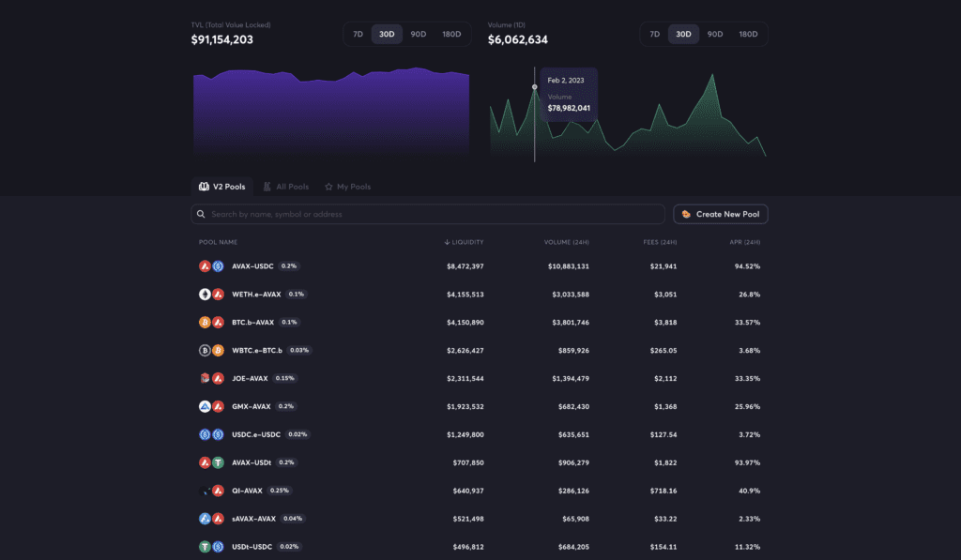961x560 pixels.
Task: Switch to the All Pools tab
Action: 285,187
